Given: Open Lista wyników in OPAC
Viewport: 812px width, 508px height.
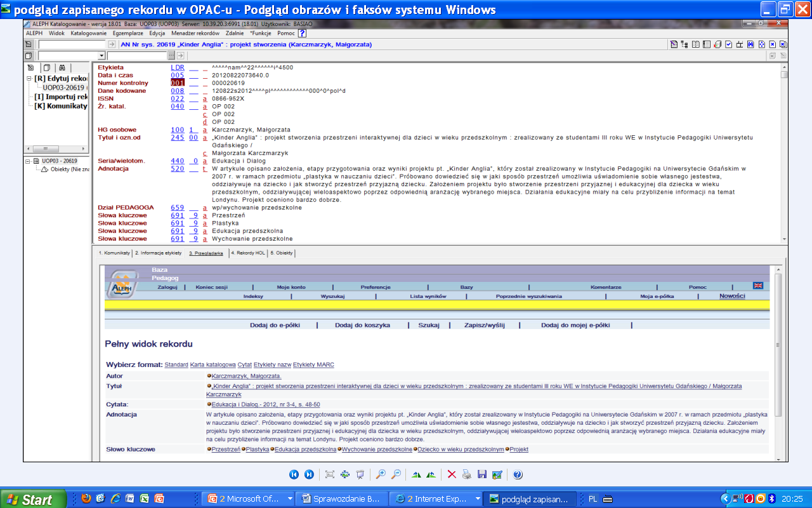Looking at the screenshot, I should tap(428, 297).
